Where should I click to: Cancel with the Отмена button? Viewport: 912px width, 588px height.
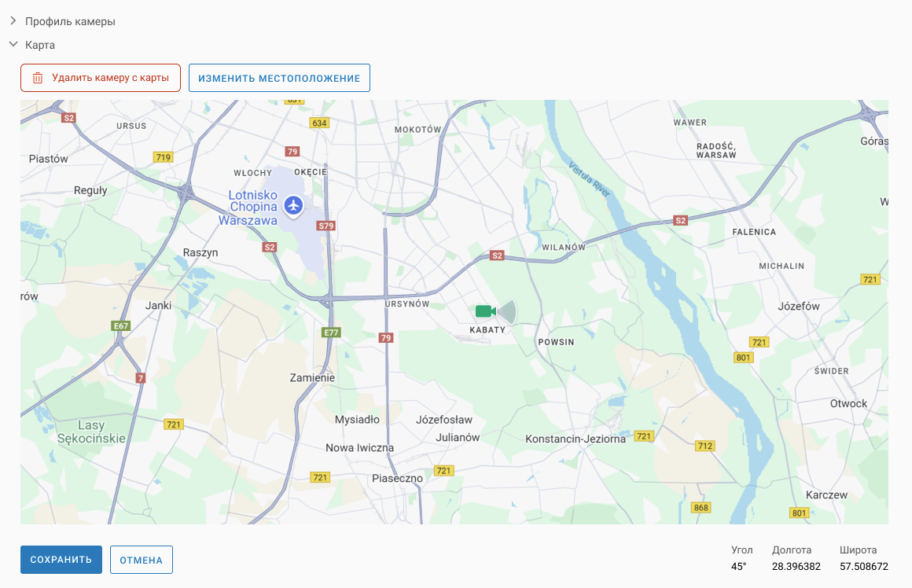[x=142, y=560]
